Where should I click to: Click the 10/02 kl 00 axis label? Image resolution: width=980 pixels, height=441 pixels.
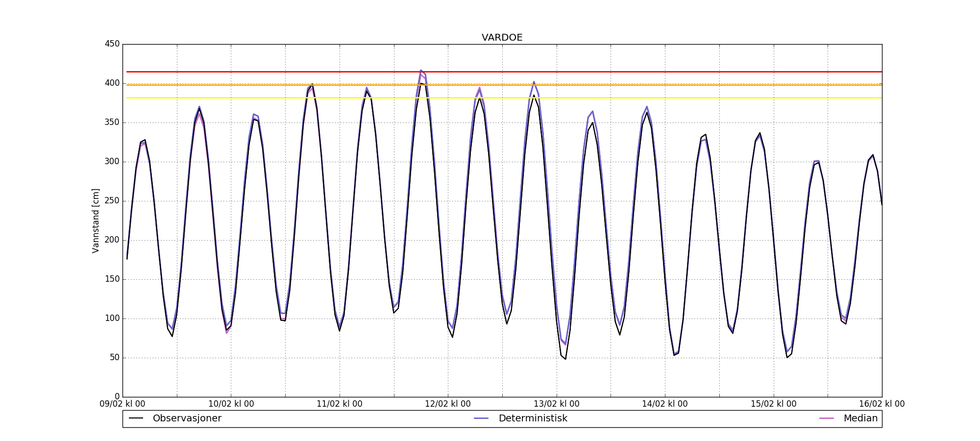[x=231, y=404]
